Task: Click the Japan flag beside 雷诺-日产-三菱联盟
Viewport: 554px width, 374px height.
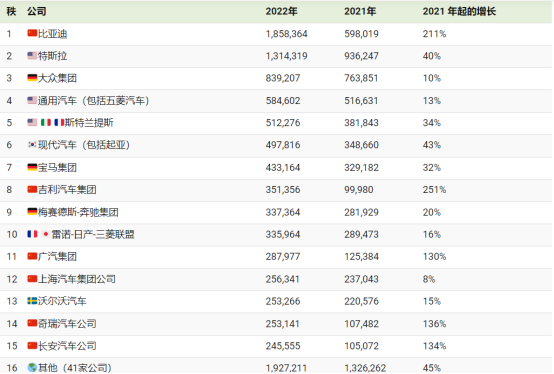Action: coord(46,234)
